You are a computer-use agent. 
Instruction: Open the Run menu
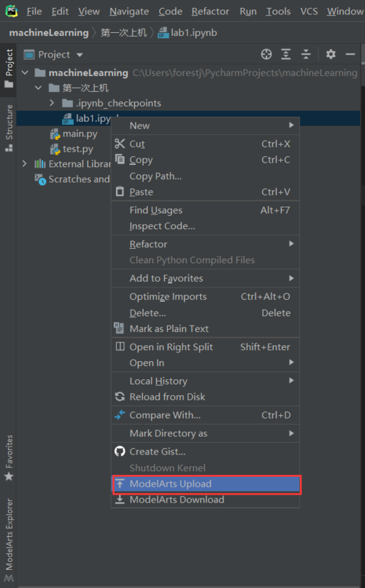[x=248, y=12]
